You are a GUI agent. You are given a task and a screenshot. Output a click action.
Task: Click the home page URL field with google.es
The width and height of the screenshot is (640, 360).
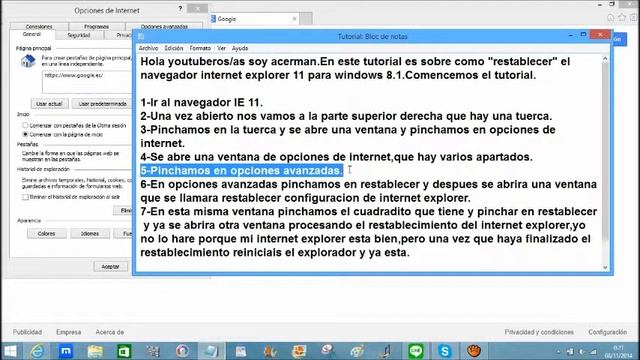(87, 82)
